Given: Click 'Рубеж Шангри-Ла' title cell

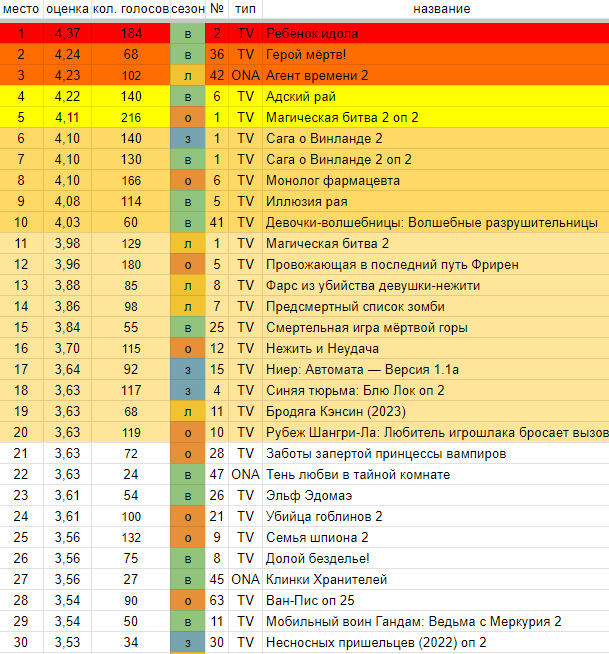Looking at the screenshot, I should pyautogui.click(x=435, y=433).
